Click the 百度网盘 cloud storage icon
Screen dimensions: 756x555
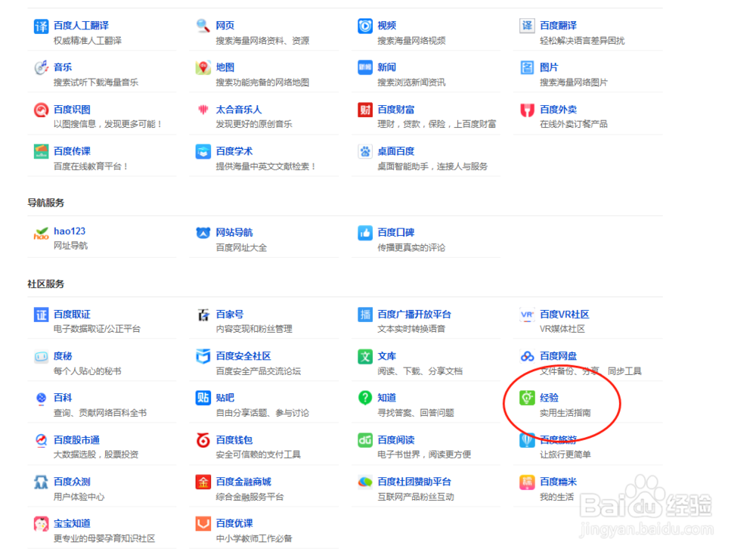pyautogui.click(x=526, y=356)
